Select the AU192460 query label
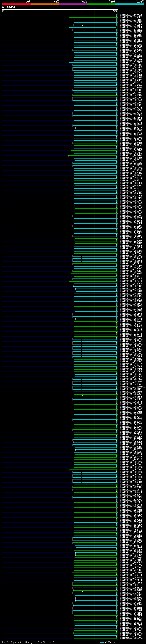This screenshot has width=146, height=644. click(8, 8)
